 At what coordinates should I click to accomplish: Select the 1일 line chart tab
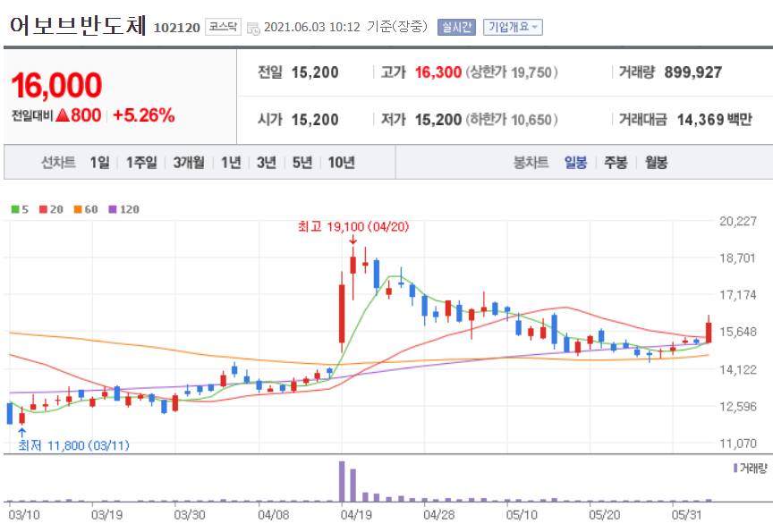[99, 162]
